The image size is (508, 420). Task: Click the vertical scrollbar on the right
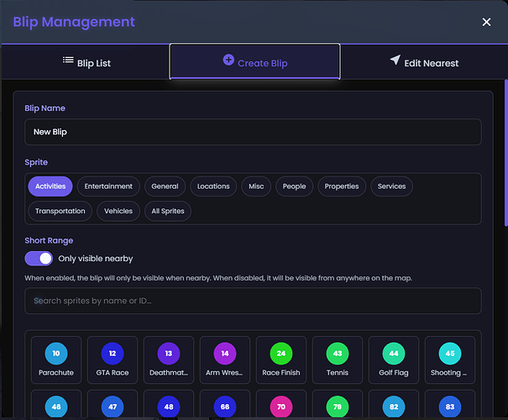click(x=505, y=151)
